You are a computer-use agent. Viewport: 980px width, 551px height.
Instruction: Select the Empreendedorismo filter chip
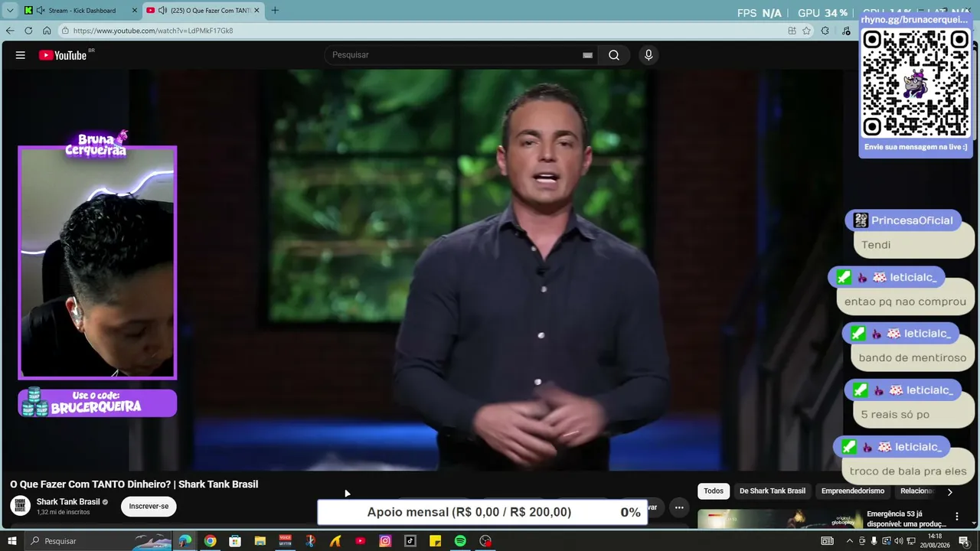point(853,491)
